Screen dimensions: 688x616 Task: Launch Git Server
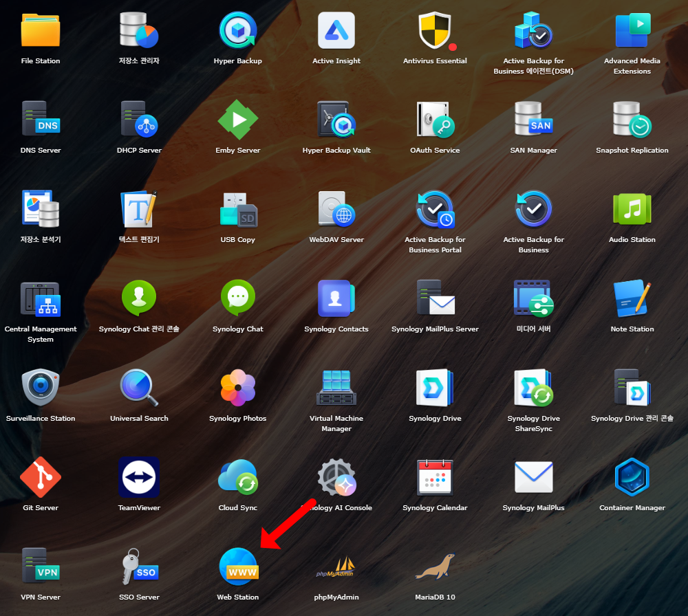(41, 477)
